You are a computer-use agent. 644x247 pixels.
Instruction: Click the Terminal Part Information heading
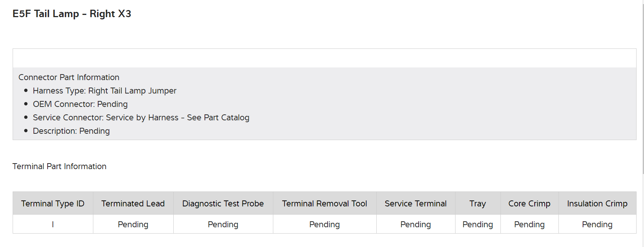point(59,166)
